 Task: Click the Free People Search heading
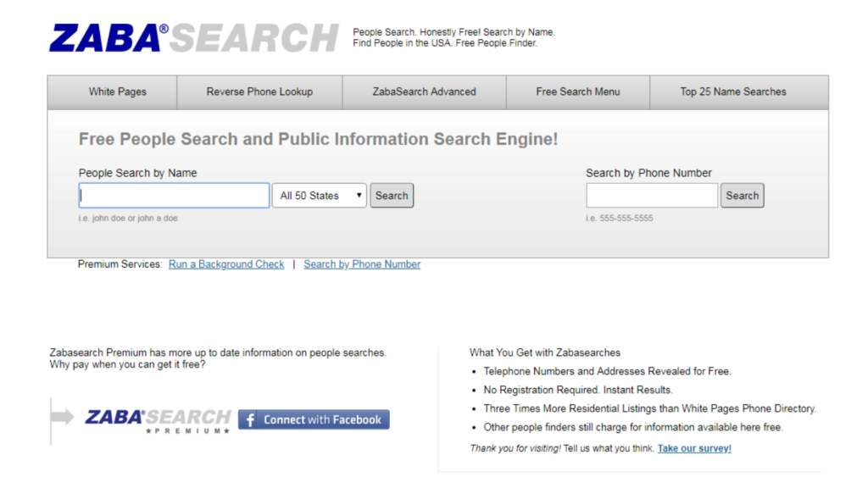[x=318, y=139]
